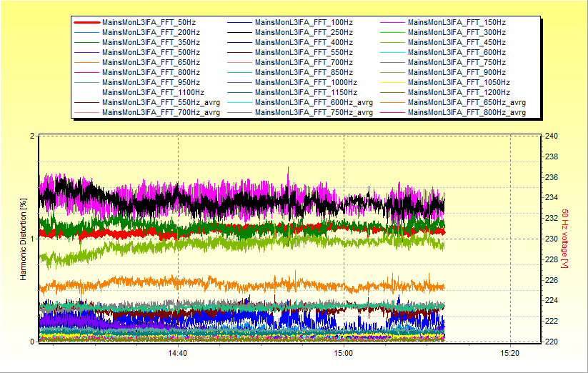Click the 240 tick on the voltage axis

(552, 136)
